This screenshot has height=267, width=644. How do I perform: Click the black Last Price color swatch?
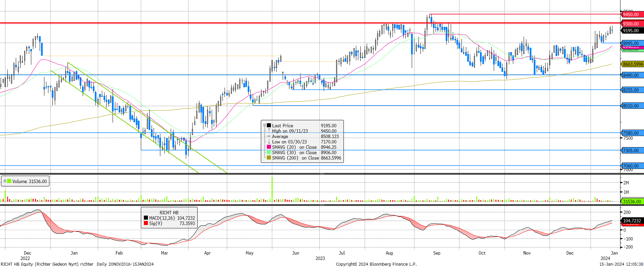coord(269,125)
